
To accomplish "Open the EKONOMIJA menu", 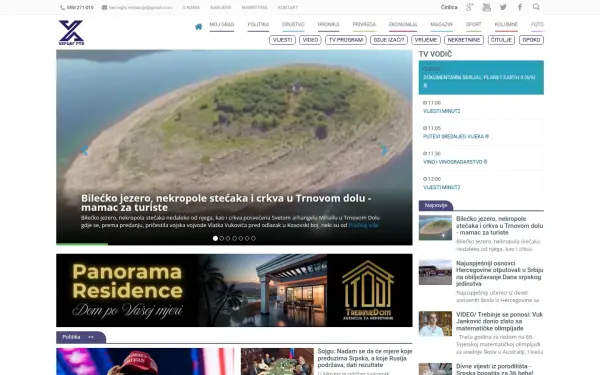I will pyautogui.click(x=403, y=25).
